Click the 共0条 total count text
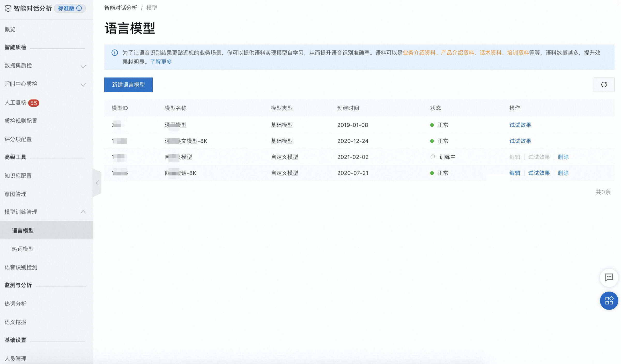 pyautogui.click(x=603, y=192)
